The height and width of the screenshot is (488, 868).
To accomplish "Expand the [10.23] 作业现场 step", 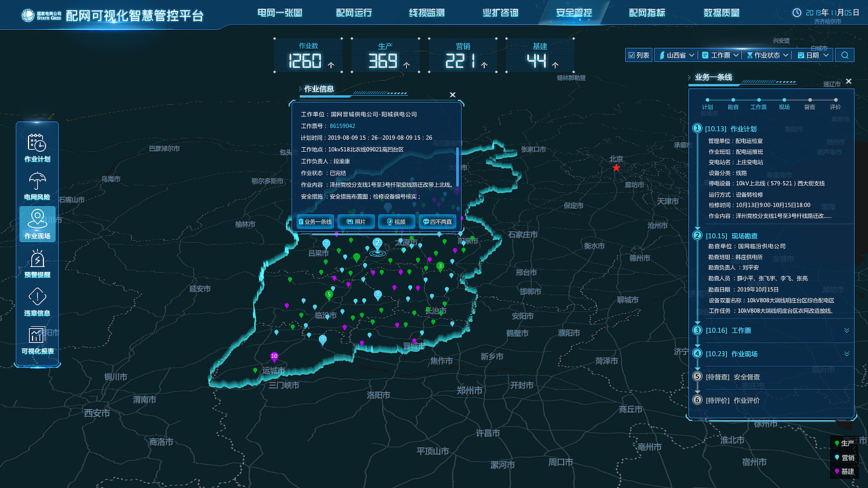I will point(847,354).
